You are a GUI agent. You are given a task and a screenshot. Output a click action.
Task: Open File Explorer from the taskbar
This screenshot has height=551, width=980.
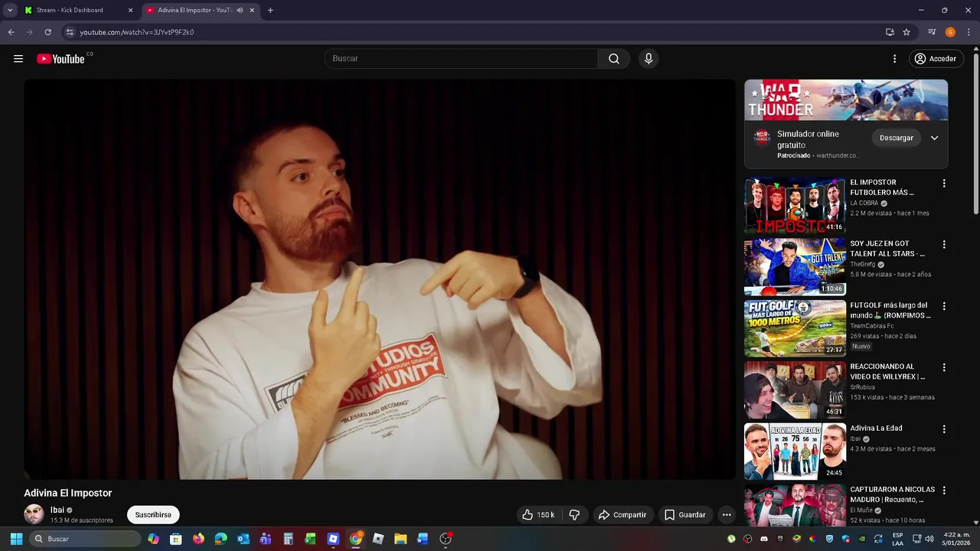coord(400,539)
